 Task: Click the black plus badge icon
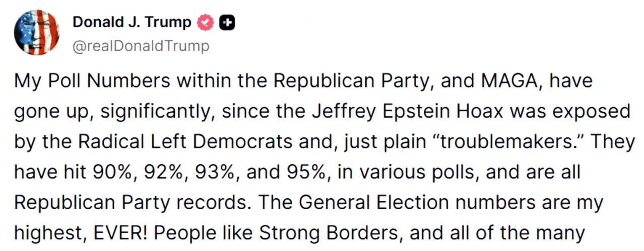(x=227, y=23)
